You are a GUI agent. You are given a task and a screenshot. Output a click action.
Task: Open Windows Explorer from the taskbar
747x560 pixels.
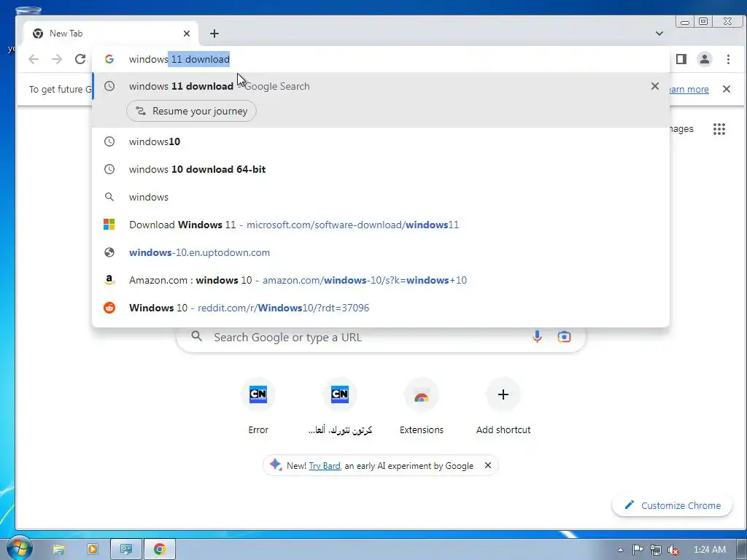click(x=58, y=550)
